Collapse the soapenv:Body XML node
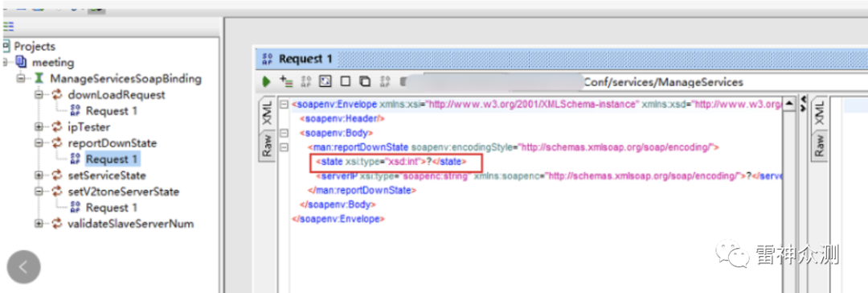This screenshot has height=293, width=868. [284, 133]
